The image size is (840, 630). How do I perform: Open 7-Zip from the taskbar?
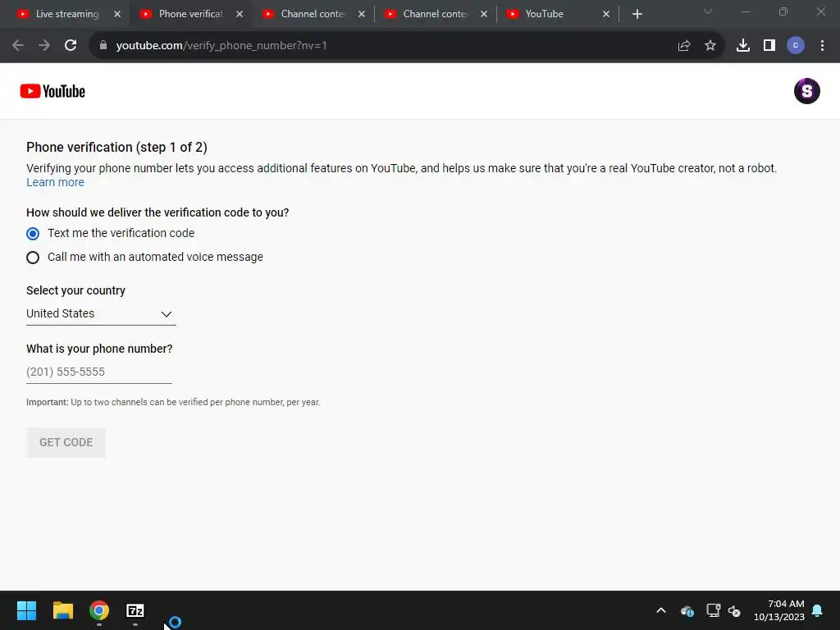pyautogui.click(x=135, y=610)
